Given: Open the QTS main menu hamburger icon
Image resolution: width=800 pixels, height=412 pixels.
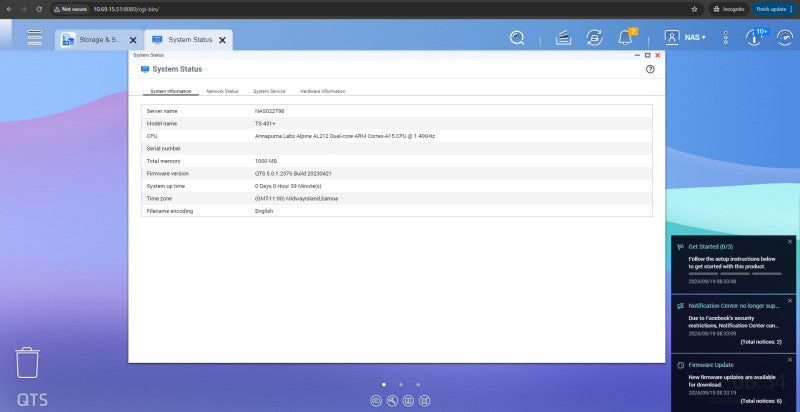Looking at the screenshot, I should coord(35,38).
